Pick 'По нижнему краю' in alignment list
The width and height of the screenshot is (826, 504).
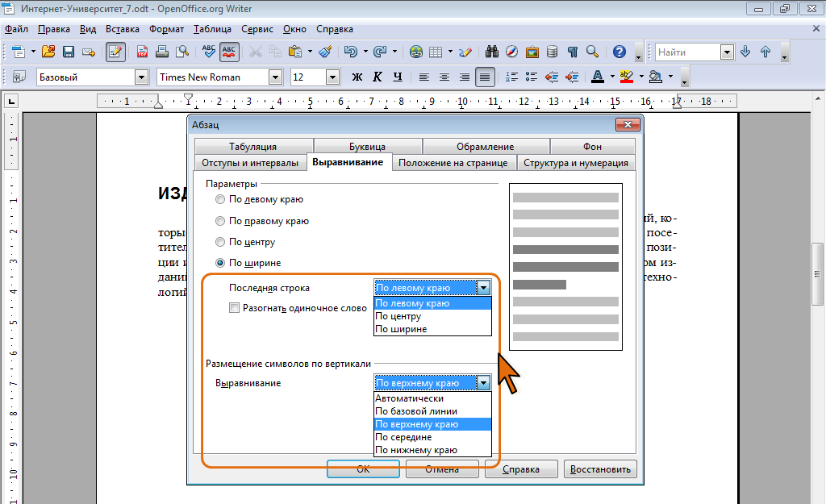click(x=432, y=450)
